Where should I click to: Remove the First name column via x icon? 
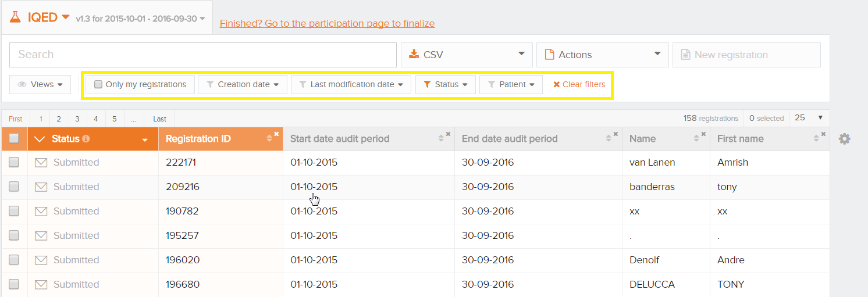pyautogui.click(x=823, y=134)
